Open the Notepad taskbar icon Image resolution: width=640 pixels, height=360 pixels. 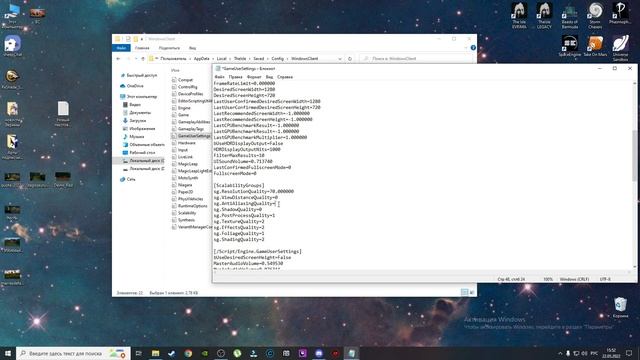coord(351,353)
